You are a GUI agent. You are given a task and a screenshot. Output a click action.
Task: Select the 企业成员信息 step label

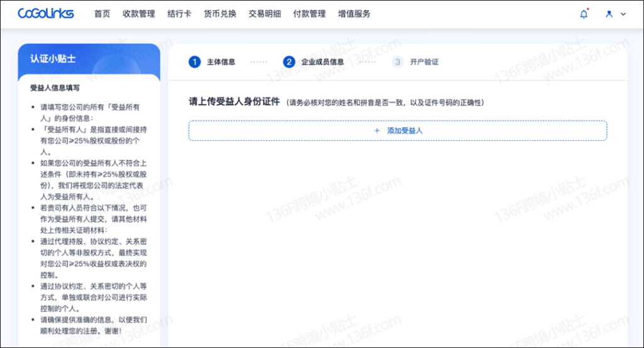pyautogui.click(x=323, y=62)
